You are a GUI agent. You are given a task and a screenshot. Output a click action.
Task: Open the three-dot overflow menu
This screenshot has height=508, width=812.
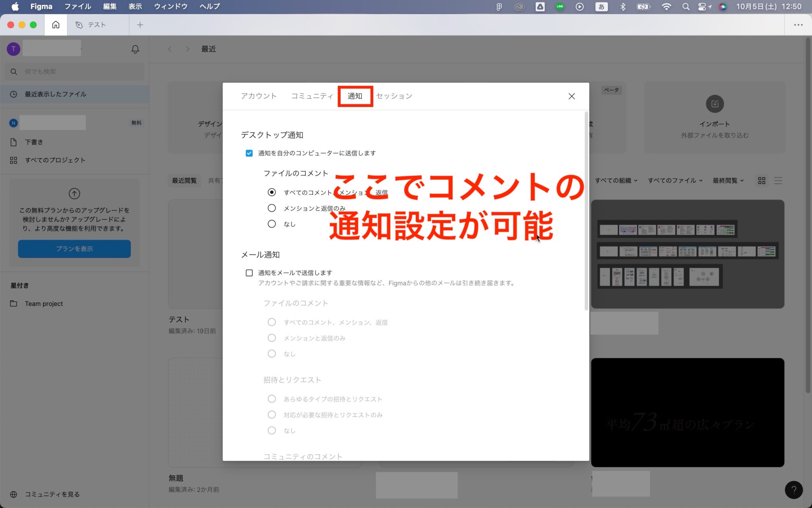pos(798,25)
